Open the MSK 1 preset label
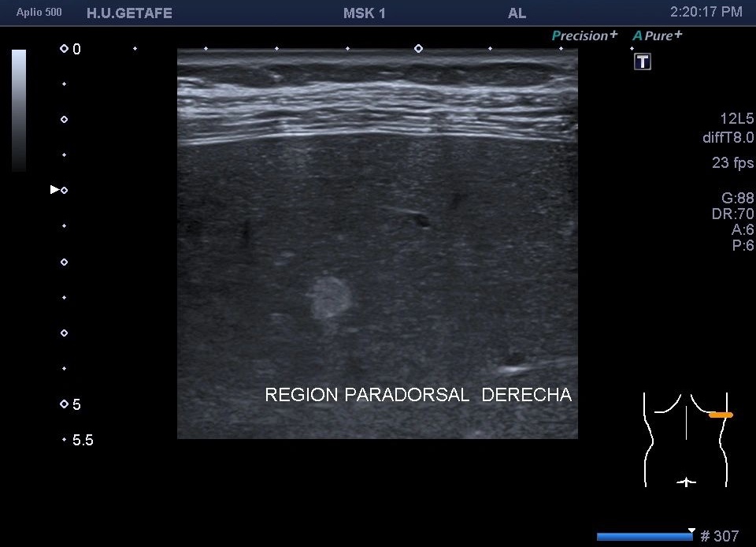Image resolution: width=756 pixels, height=547 pixels. pyautogui.click(x=365, y=13)
